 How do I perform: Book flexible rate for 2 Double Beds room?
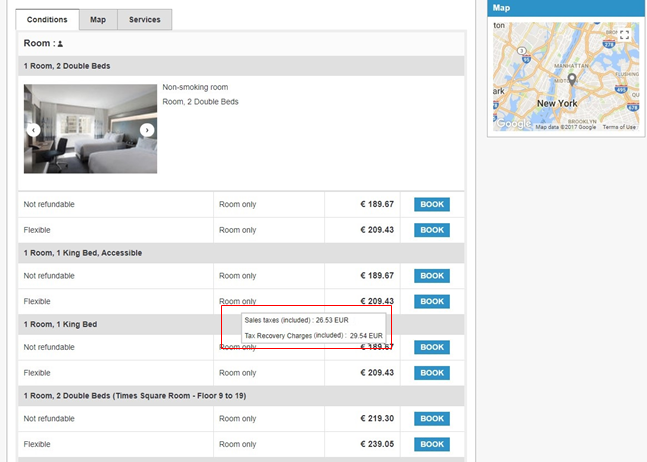[431, 230]
